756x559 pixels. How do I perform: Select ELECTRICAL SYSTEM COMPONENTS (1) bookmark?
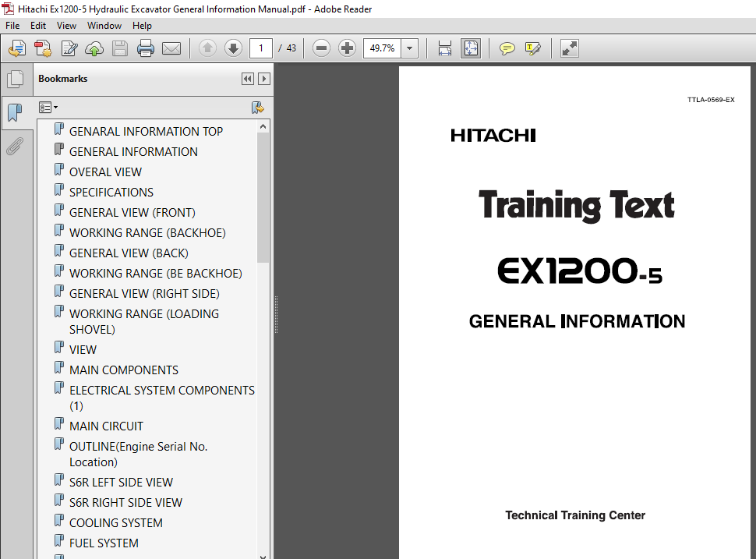tap(162, 398)
